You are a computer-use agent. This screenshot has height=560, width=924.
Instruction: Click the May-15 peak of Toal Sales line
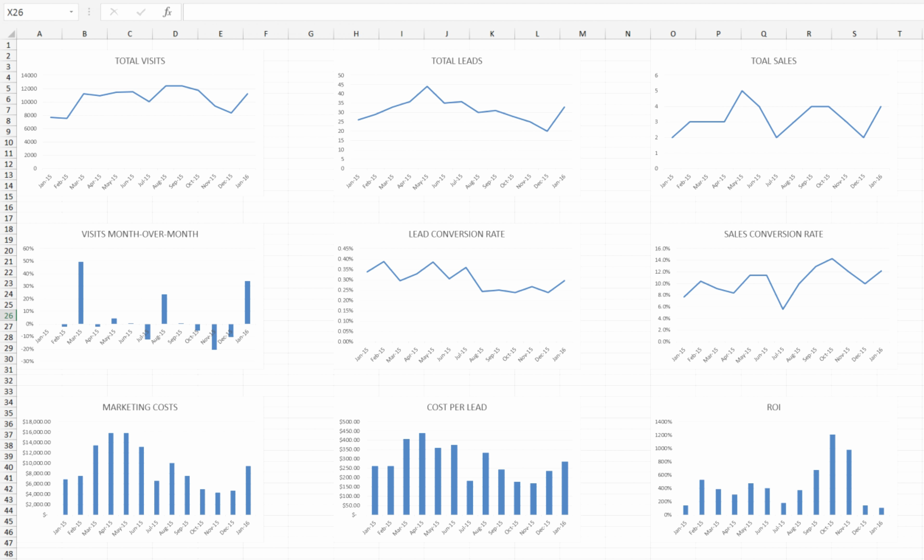coord(742,91)
